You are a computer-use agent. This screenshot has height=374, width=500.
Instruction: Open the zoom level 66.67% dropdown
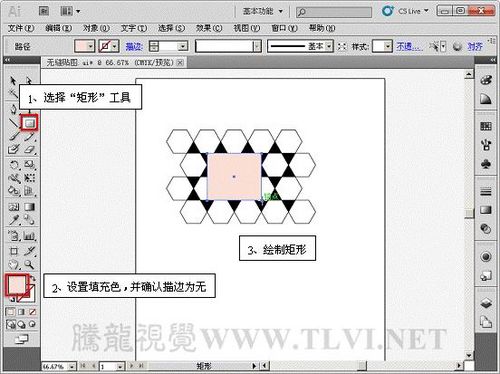(x=72, y=366)
